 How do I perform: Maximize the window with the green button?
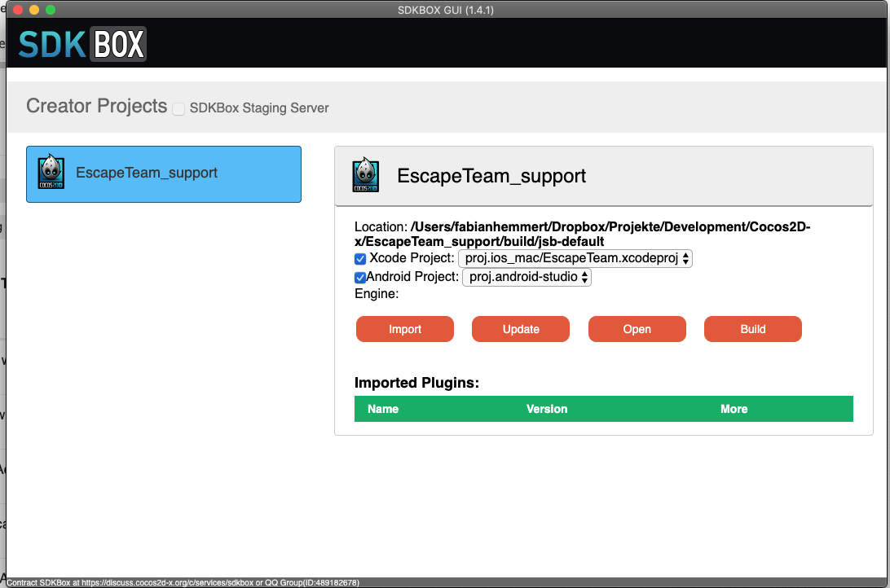pos(51,10)
